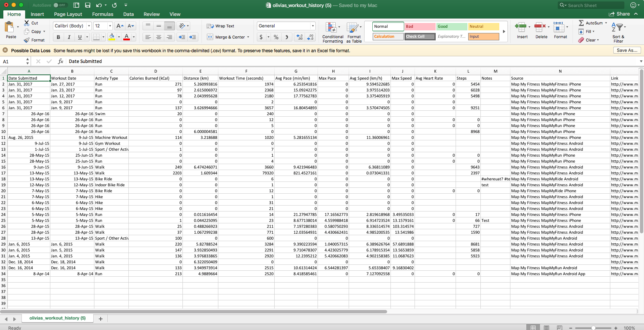Toggle Wrap Text
Viewport: 644px width, 330px height.
pyautogui.click(x=221, y=26)
